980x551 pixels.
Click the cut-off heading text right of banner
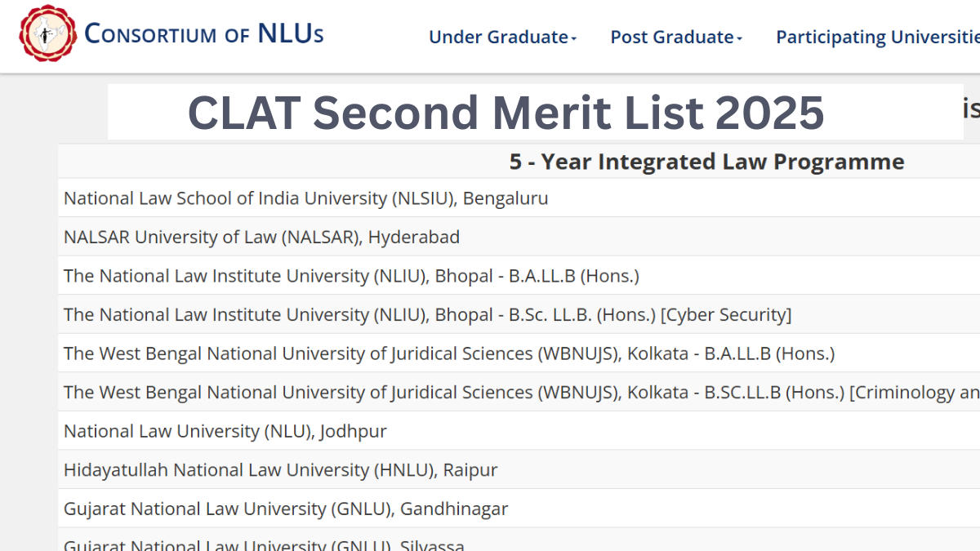(x=971, y=109)
